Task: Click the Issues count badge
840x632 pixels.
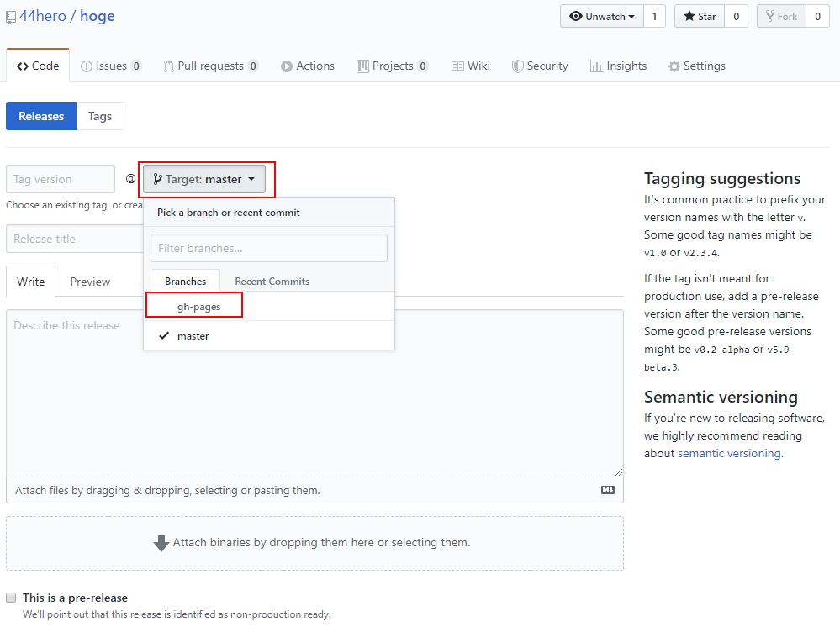Action: tap(136, 66)
